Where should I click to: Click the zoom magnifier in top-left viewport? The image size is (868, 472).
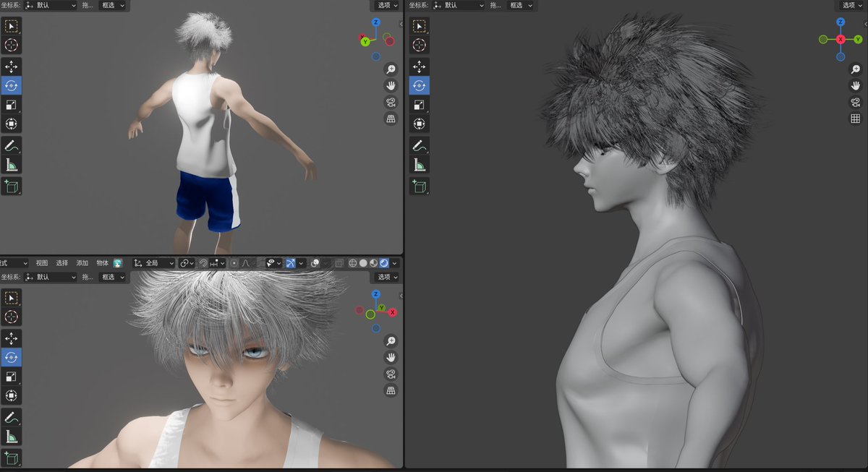[391, 69]
